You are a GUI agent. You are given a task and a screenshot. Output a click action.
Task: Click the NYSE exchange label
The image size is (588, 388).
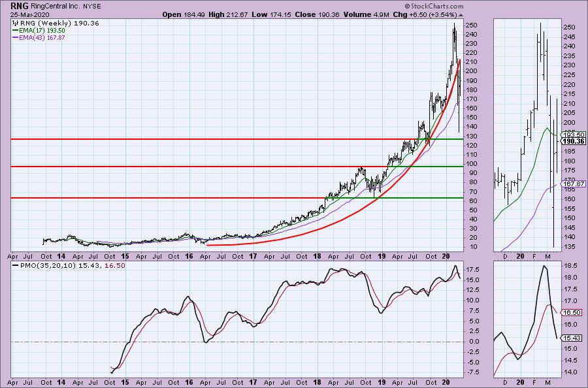coord(93,7)
